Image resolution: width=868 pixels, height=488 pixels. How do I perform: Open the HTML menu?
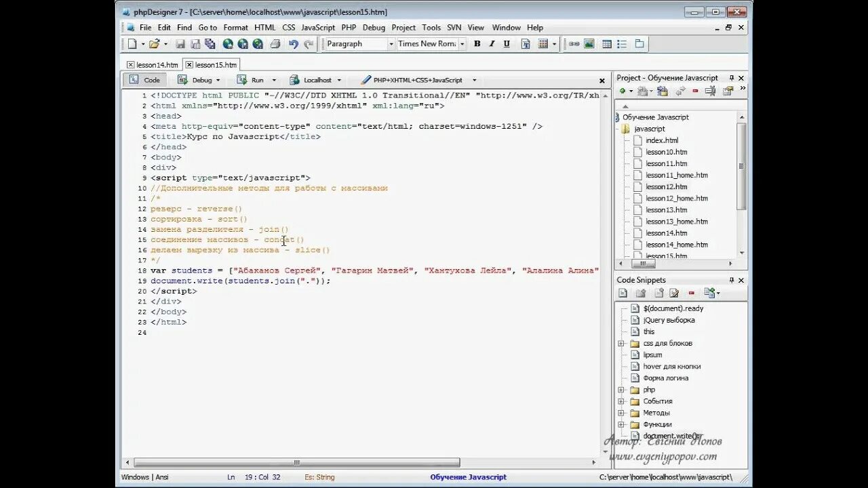[x=265, y=28]
